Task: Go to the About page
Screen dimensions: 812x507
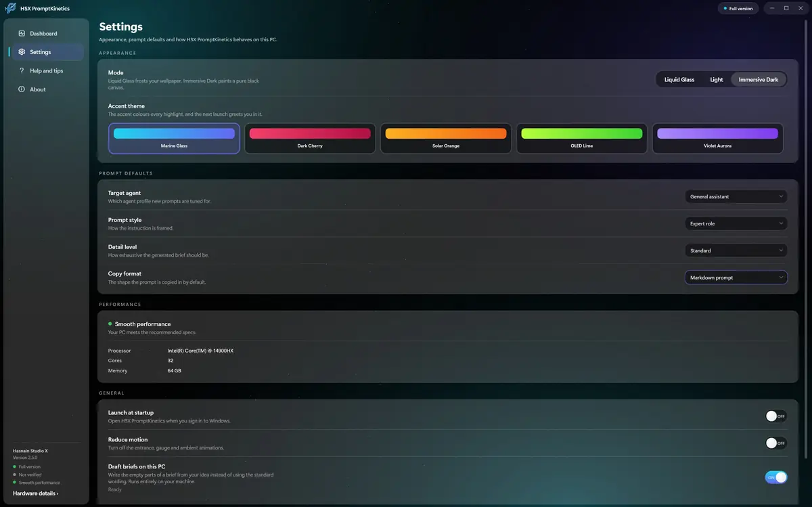Action: 47,89
